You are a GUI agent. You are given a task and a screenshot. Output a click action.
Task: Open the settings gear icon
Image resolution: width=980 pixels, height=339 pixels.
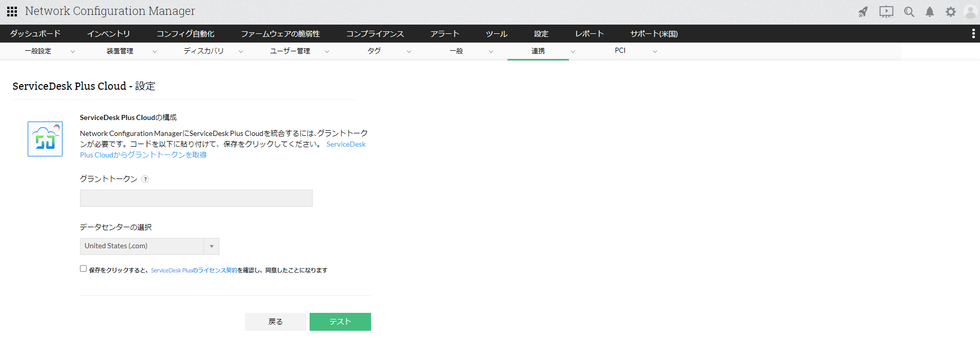[951, 12]
